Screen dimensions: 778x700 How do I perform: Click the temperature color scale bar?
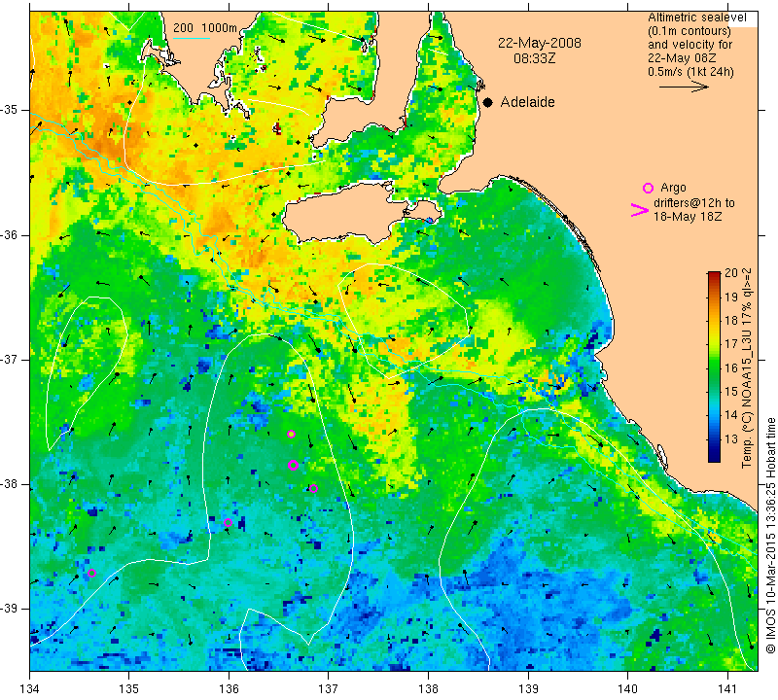coord(714,367)
